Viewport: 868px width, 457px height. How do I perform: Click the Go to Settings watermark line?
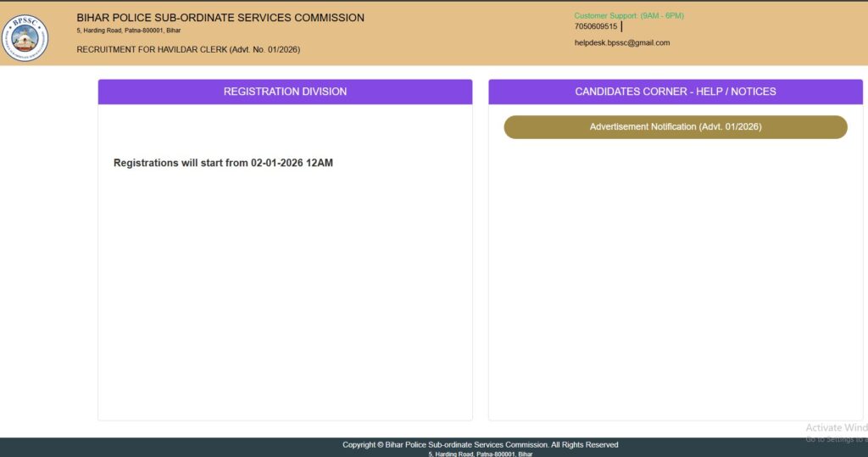pyautogui.click(x=836, y=439)
